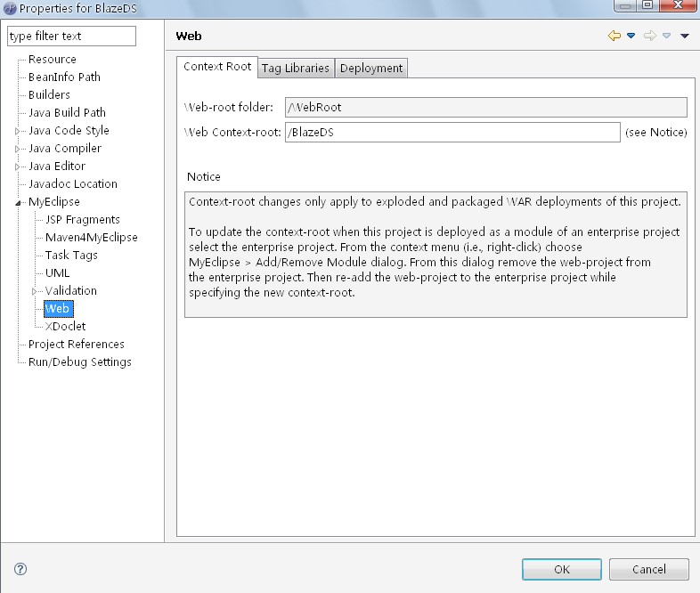
Task: Click the help question mark icon
Action: (x=20, y=569)
